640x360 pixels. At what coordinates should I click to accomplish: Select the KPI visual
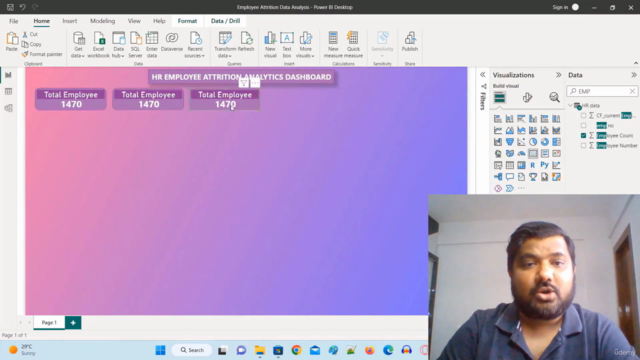[556, 153]
